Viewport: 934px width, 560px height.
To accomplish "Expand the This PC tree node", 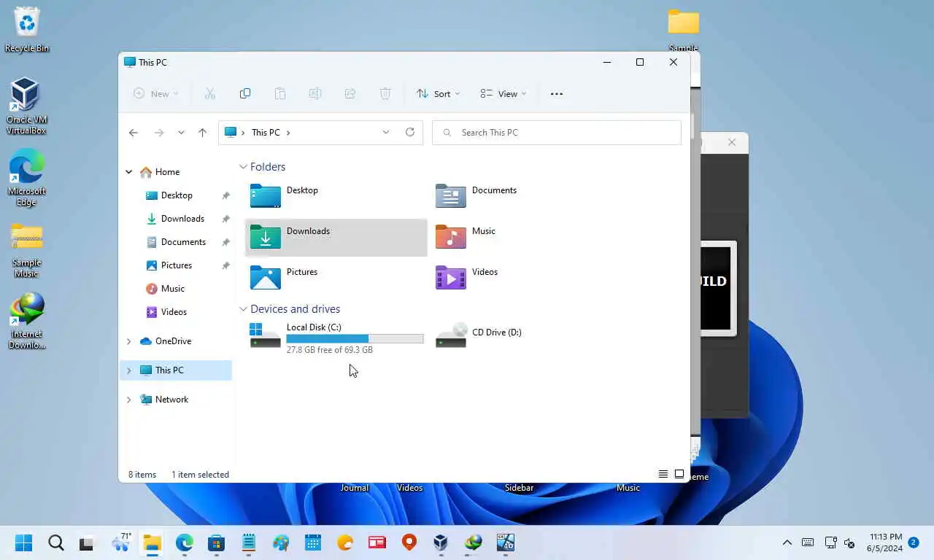I will pos(129,370).
